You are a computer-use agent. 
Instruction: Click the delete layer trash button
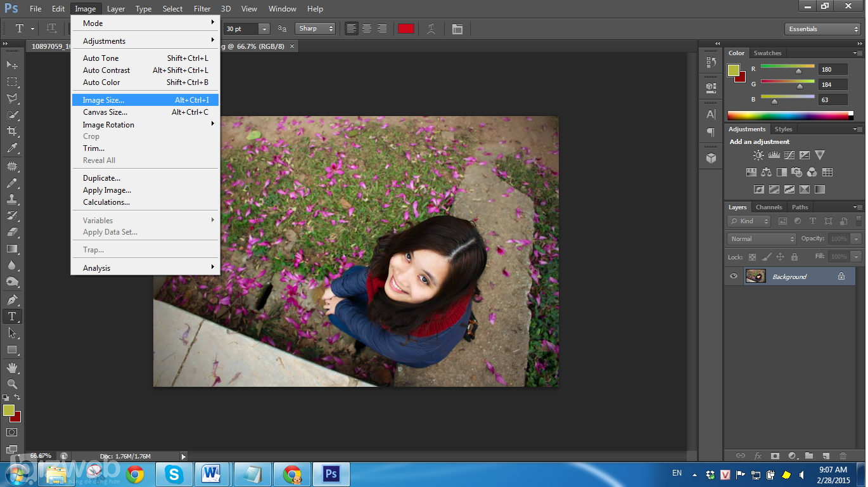[x=843, y=455]
